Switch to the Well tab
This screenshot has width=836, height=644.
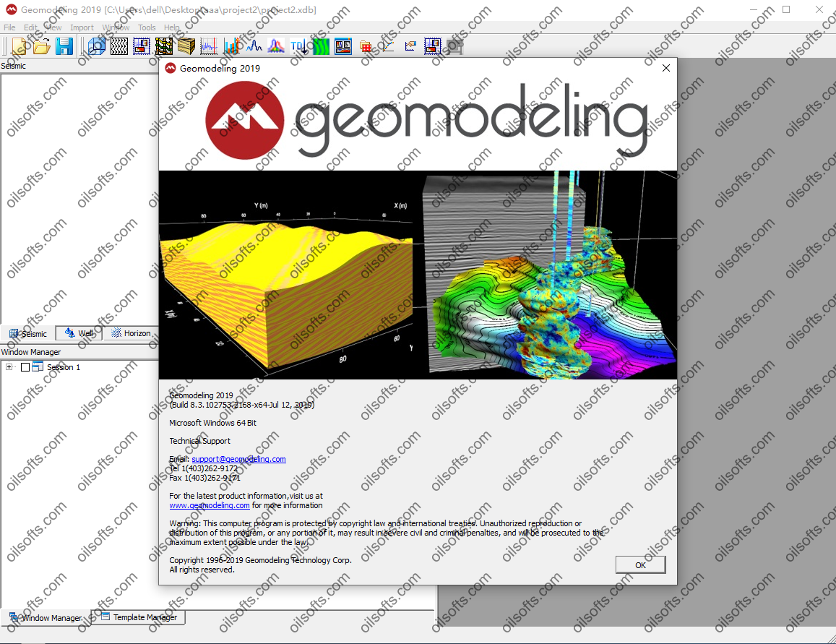point(79,333)
